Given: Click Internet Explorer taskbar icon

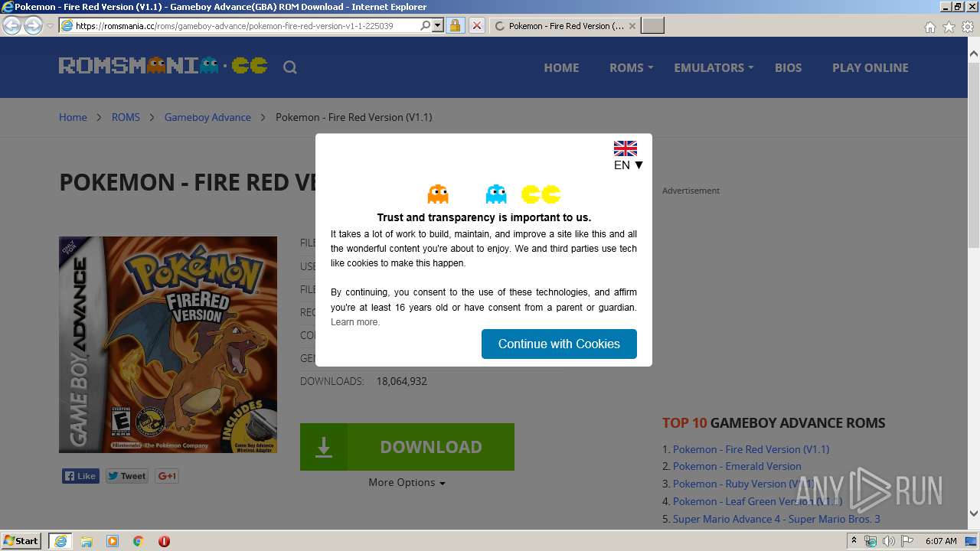Looking at the screenshot, I should click(x=60, y=540).
